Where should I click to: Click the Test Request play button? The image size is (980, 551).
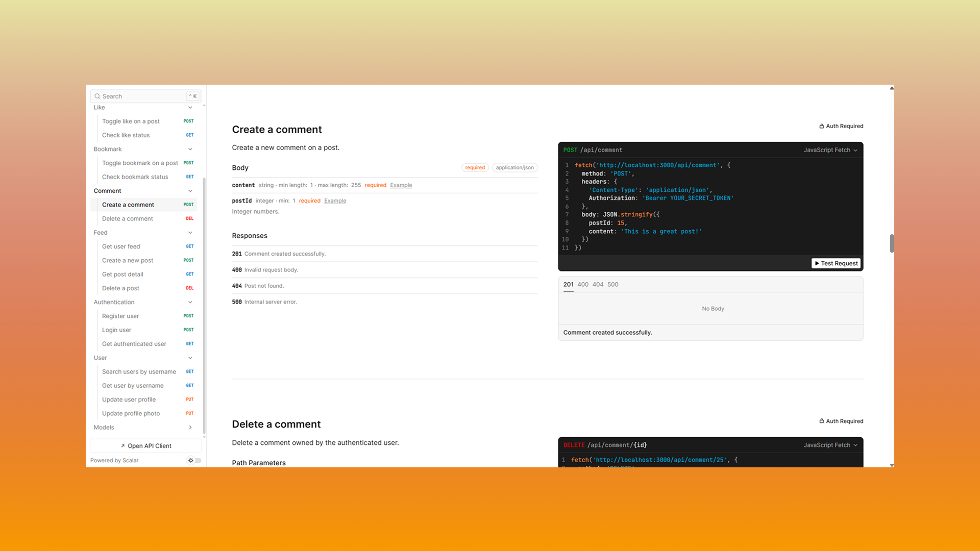836,263
